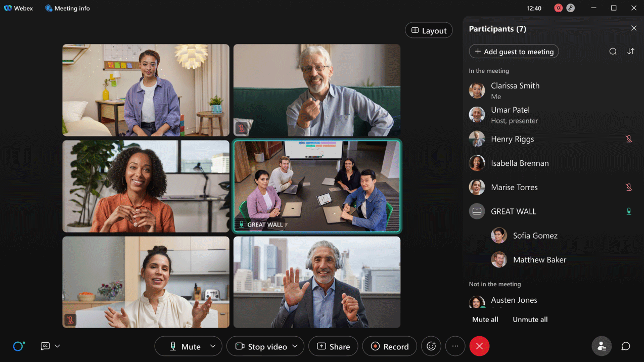Open the more options ellipsis button
The image size is (644, 362).
tap(455, 346)
